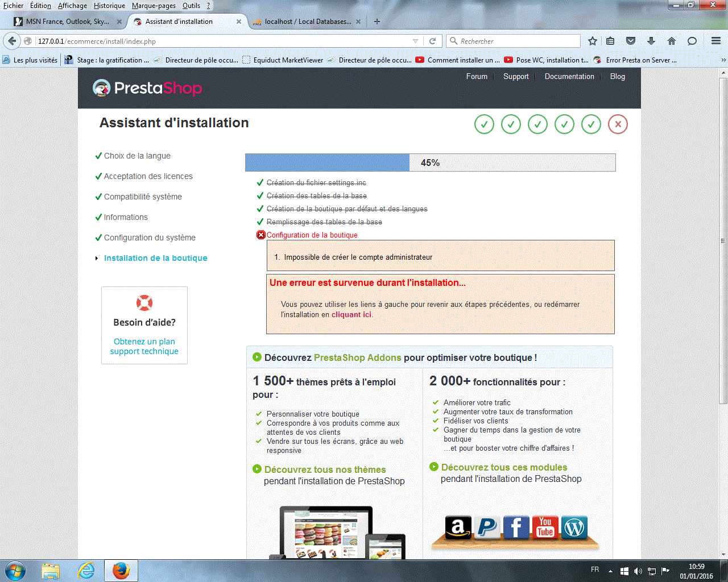This screenshot has width=728, height=582.
Task: Click the Rechercher search field
Action: (x=513, y=41)
